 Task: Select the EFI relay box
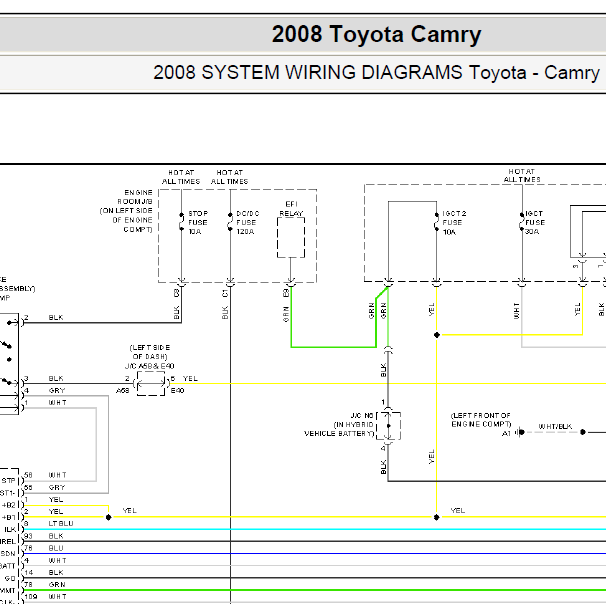pyautogui.click(x=291, y=237)
